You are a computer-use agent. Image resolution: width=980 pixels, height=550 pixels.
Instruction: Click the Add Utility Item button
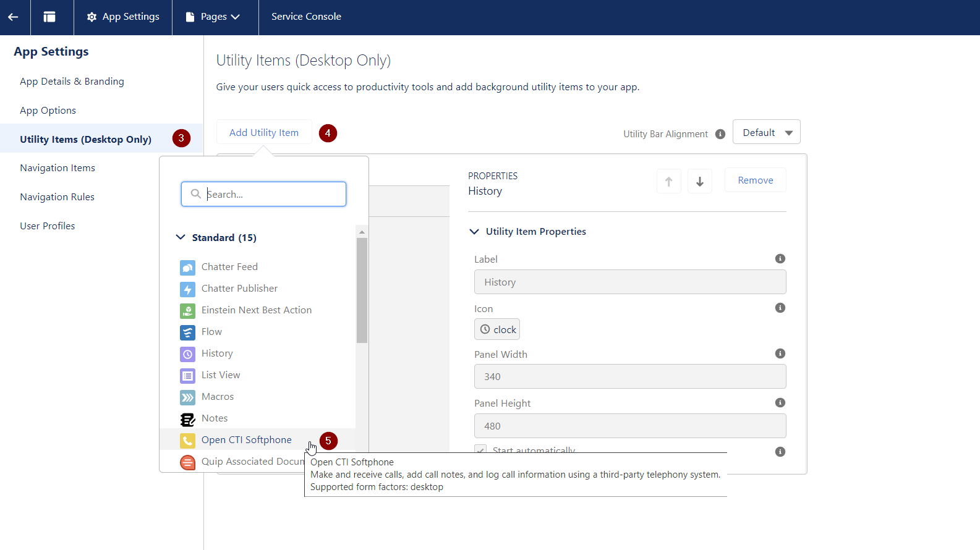coord(264,132)
